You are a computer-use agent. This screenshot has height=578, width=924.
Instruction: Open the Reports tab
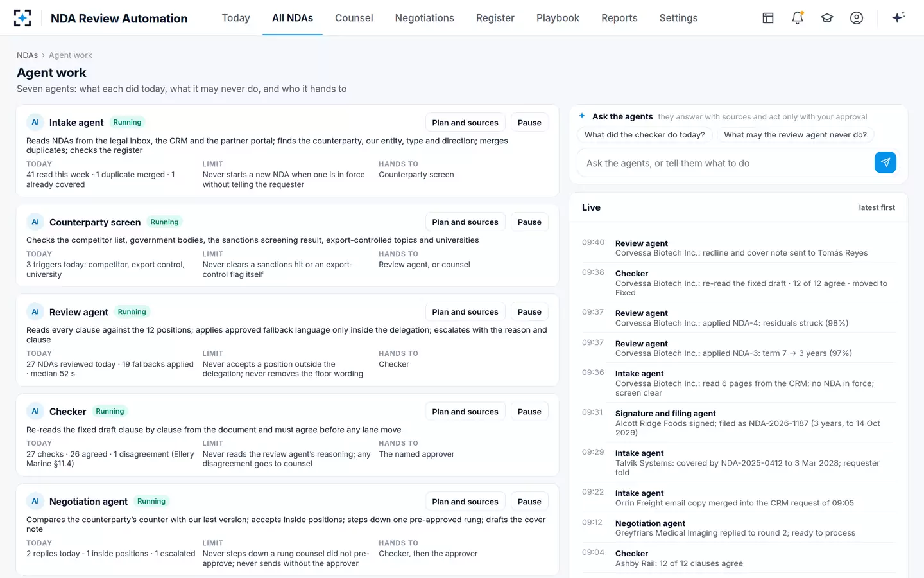[619, 18]
